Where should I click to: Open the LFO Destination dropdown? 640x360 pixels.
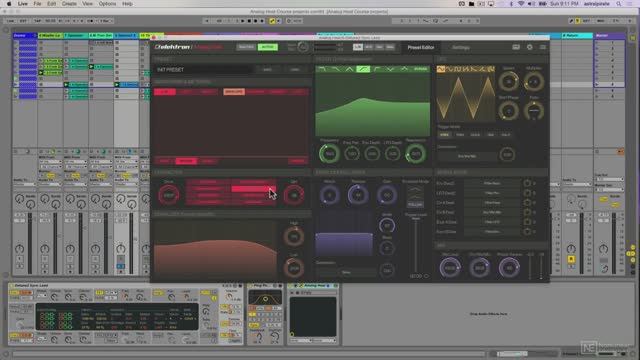click(x=467, y=156)
